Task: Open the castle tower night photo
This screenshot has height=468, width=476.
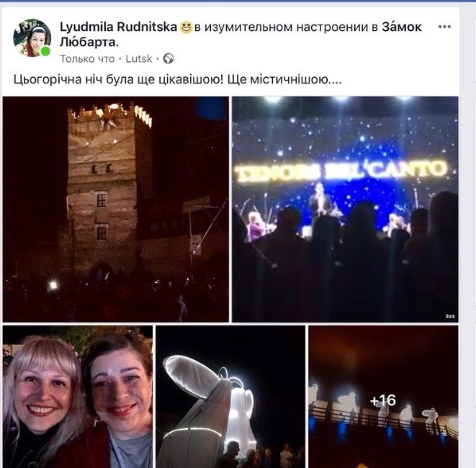Action: click(116, 209)
